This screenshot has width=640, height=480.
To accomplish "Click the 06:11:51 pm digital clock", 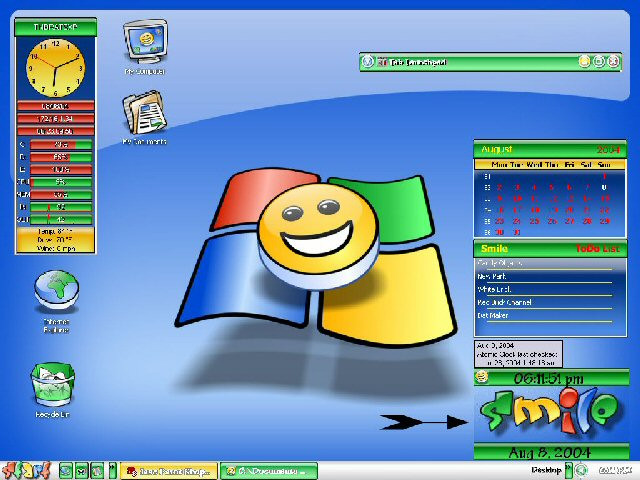I will [548, 378].
